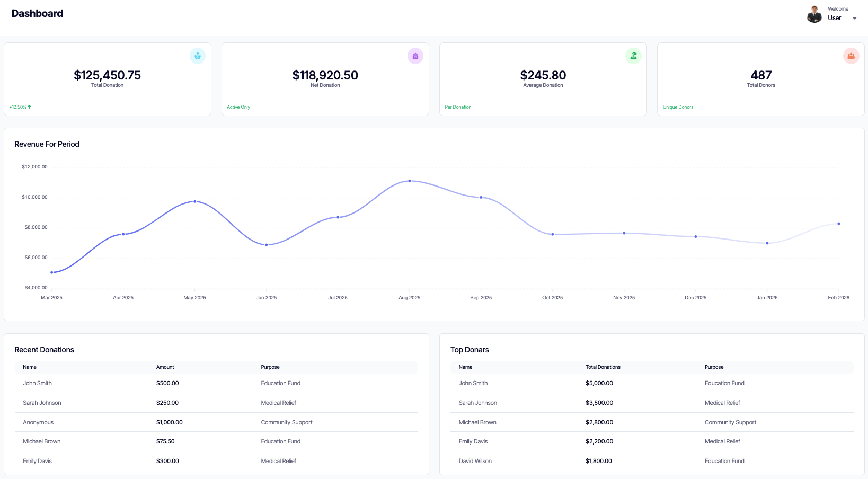Click the Dashboard heading
The image size is (868, 479).
point(37,13)
